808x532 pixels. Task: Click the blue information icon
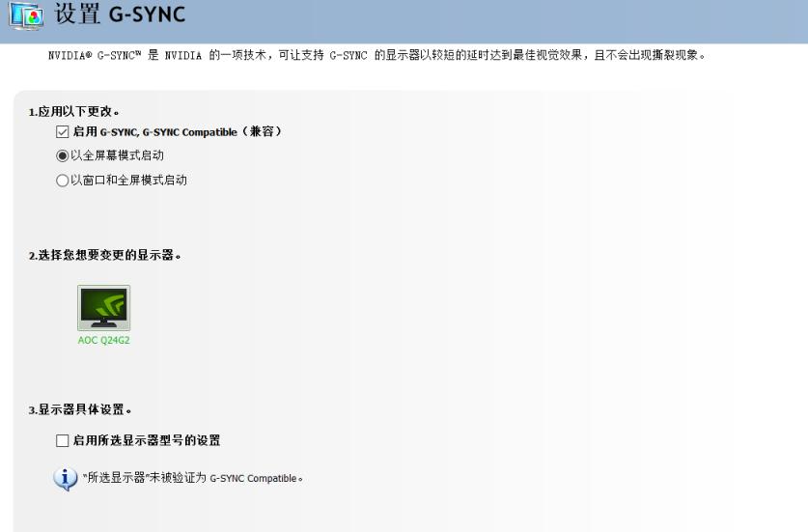click(x=66, y=479)
